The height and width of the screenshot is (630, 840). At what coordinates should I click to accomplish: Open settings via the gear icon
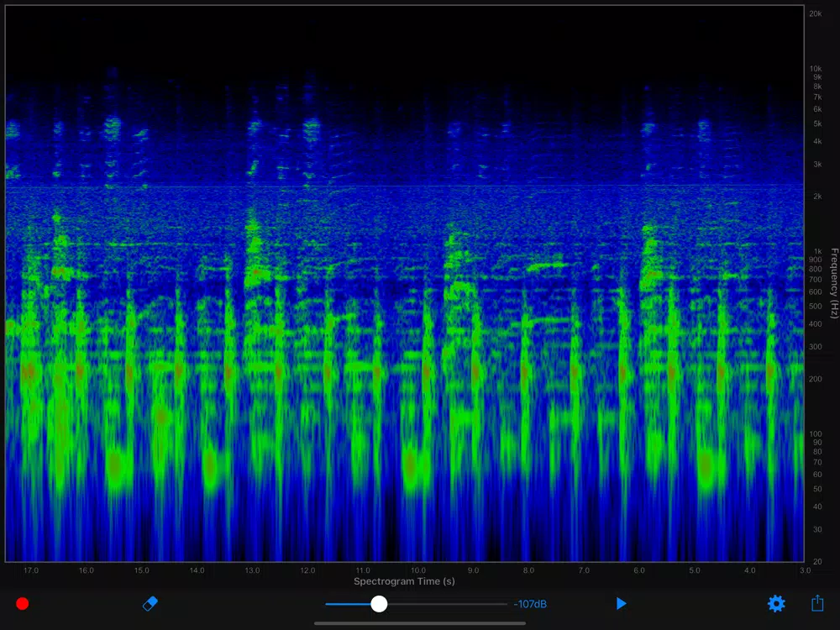click(776, 604)
